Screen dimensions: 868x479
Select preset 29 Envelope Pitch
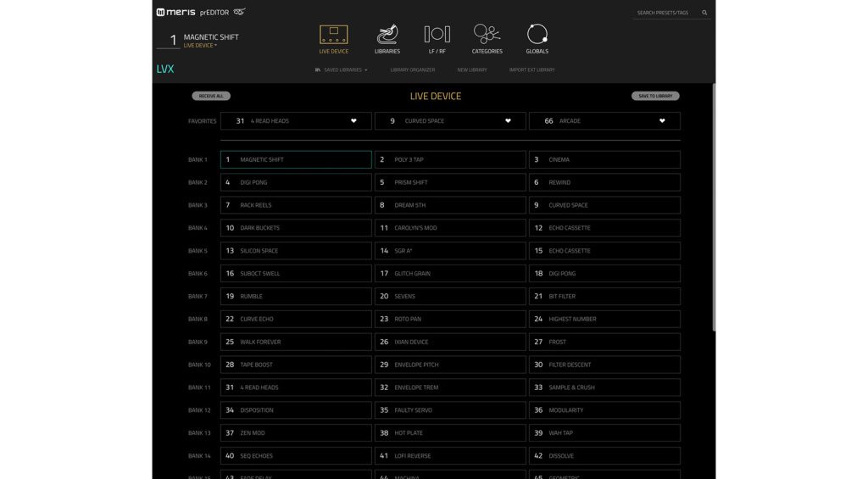450,365
